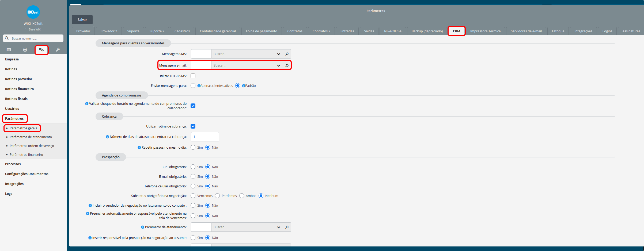This screenshot has height=251, width=644.
Task: Select Nenhum for Substatus obrigatório
Action: [x=261, y=196]
